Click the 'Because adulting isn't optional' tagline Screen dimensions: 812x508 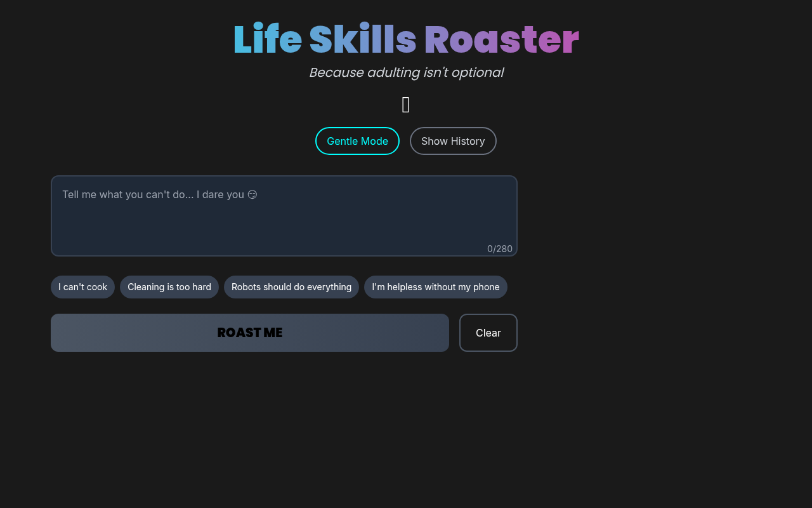406,72
